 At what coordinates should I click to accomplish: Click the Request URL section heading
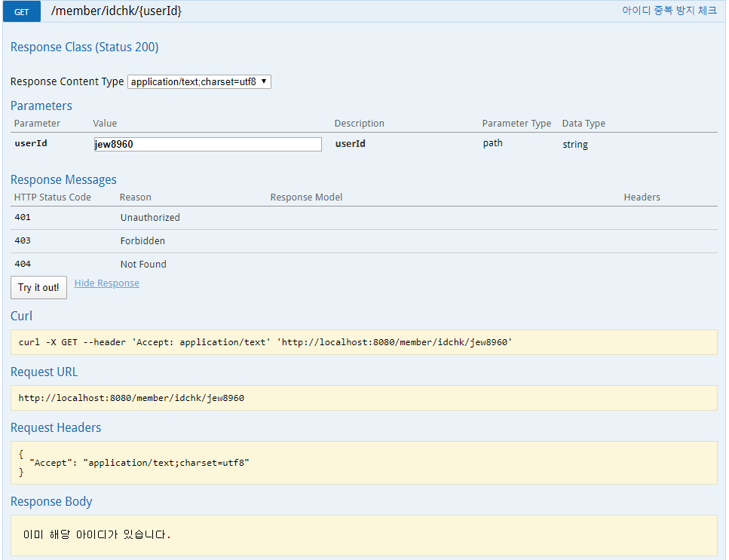tap(44, 372)
